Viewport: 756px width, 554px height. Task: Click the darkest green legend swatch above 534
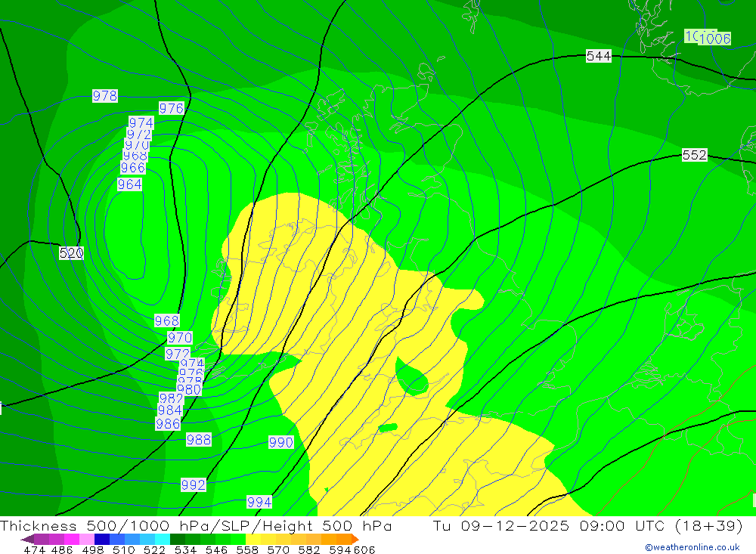pos(178,539)
